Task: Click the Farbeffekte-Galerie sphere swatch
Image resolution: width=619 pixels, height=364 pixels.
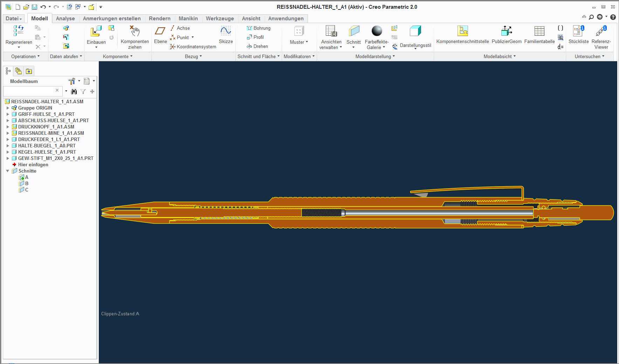Action: click(x=377, y=31)
